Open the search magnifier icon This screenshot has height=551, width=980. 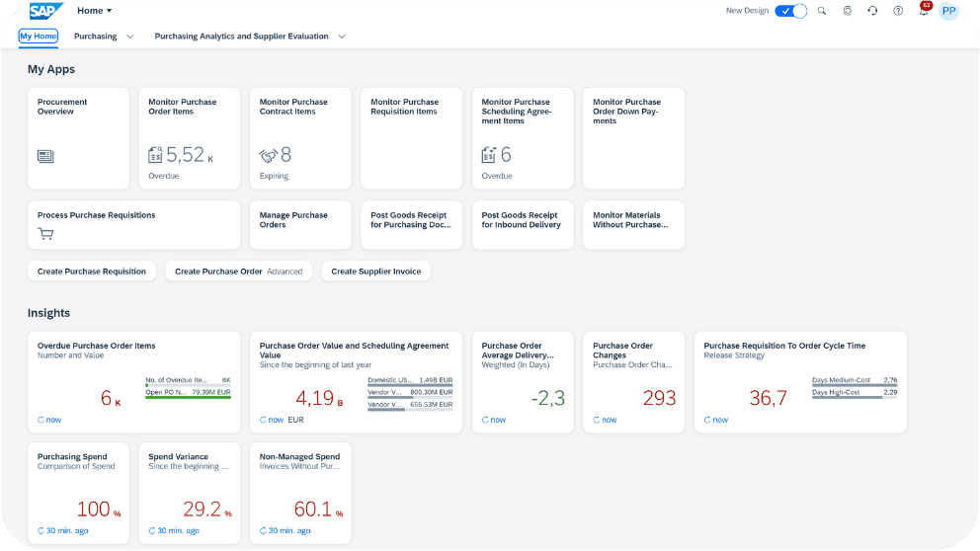822,11
